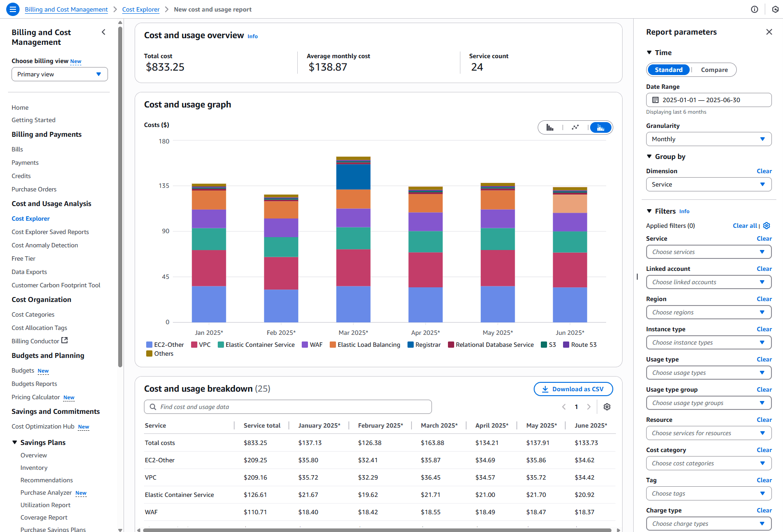The height and width of the screenshot is (532, 783).
Task: Click the Registrar legend swatch
Action: (x=411, y=345)
